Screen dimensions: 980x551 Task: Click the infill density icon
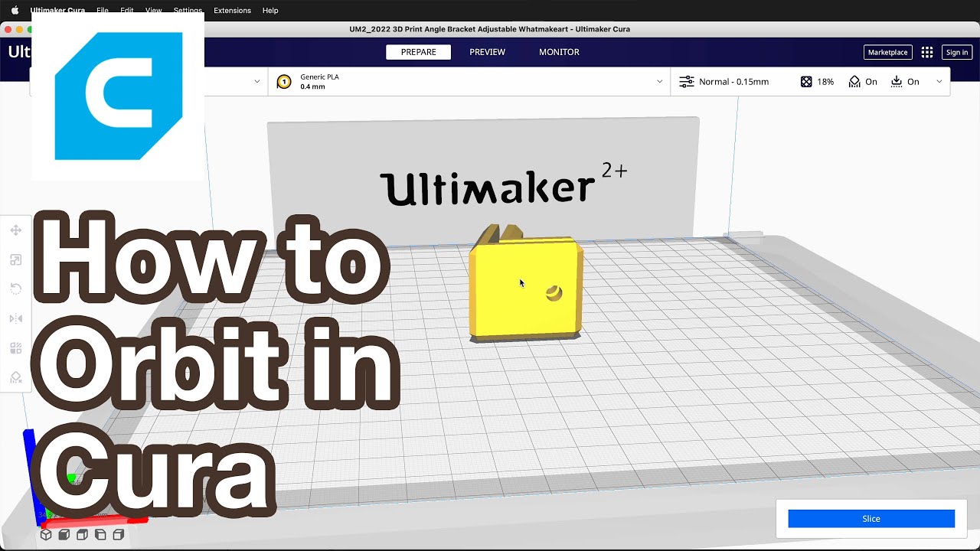coord(806,82)
